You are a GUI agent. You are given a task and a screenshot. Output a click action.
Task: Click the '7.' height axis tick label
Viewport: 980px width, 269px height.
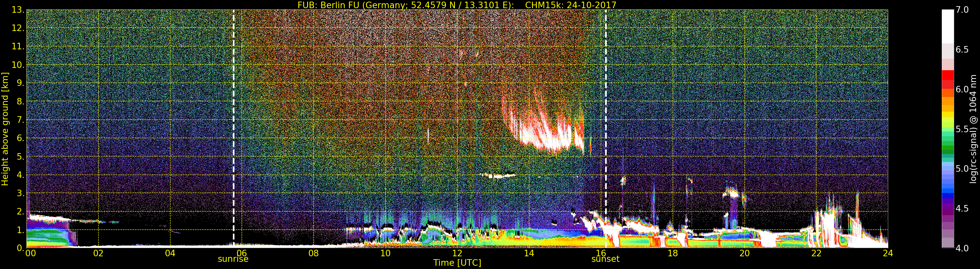click(x=21, y=120)
